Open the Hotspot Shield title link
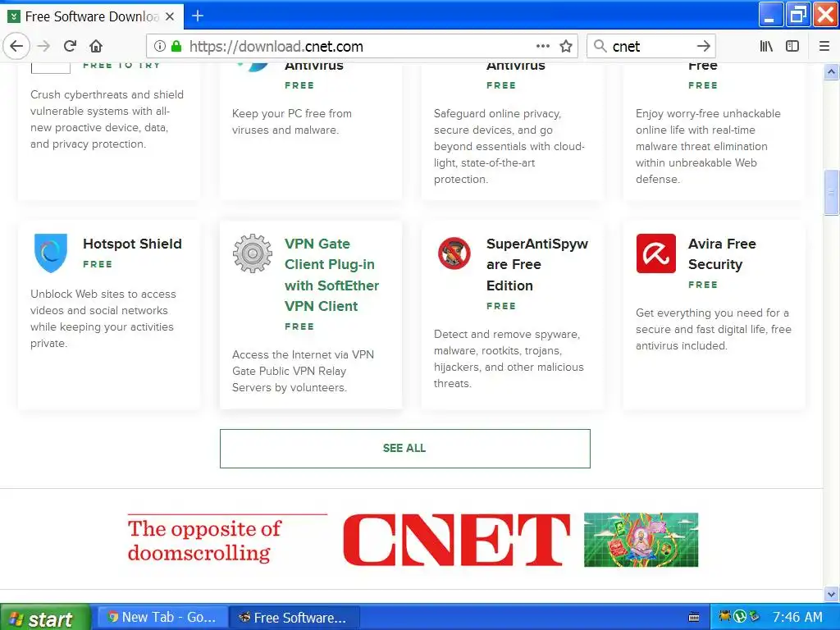Image resolution: width=840 pixels, height=630 pixels. tap(132, 244)
